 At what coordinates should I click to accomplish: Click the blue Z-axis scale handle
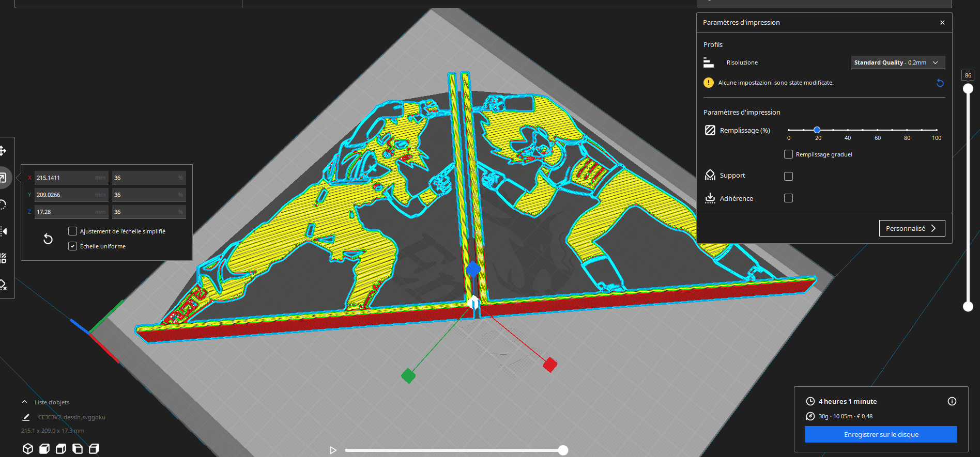click(473, 269)
